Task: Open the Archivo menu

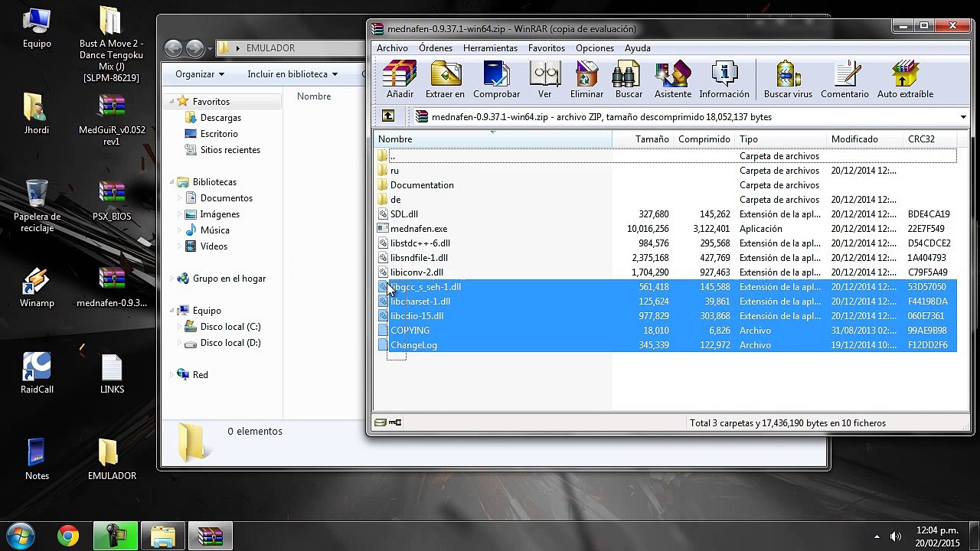Action: 392,47
